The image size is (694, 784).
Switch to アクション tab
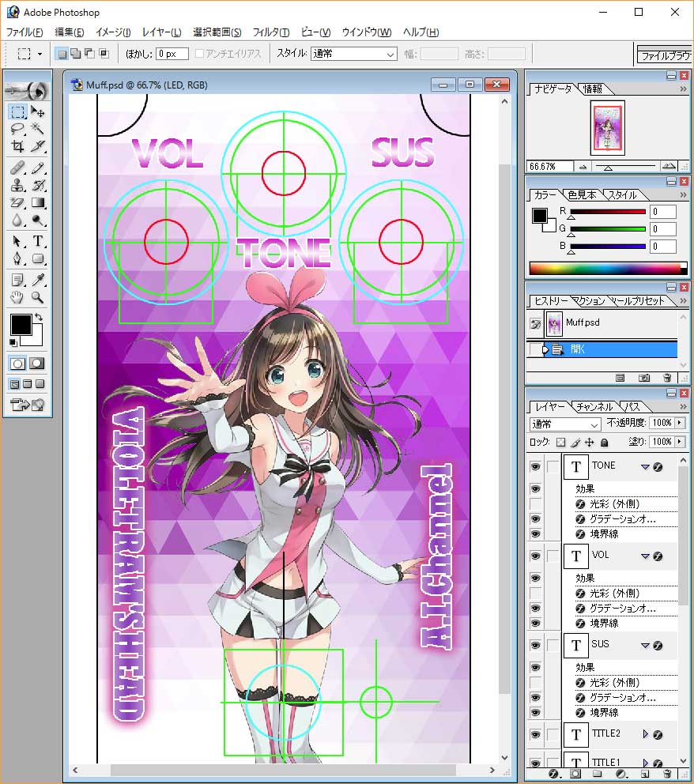(589, 301)
